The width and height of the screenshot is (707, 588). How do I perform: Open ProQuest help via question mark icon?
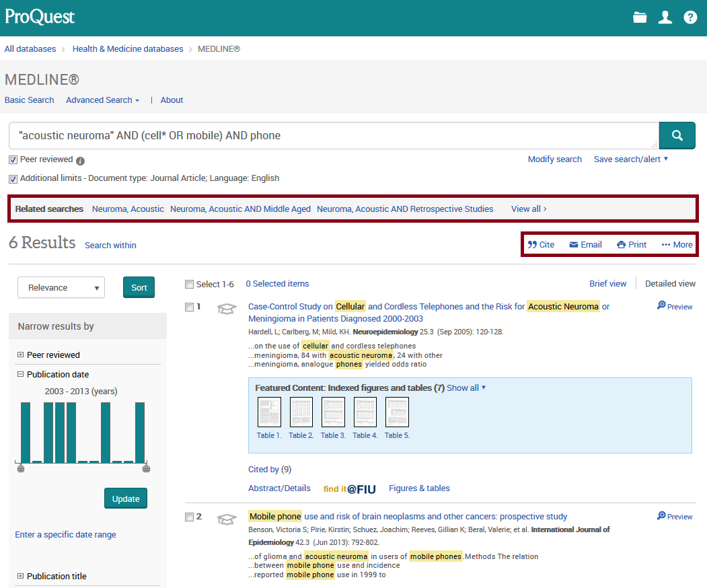[x=690, y=18]
